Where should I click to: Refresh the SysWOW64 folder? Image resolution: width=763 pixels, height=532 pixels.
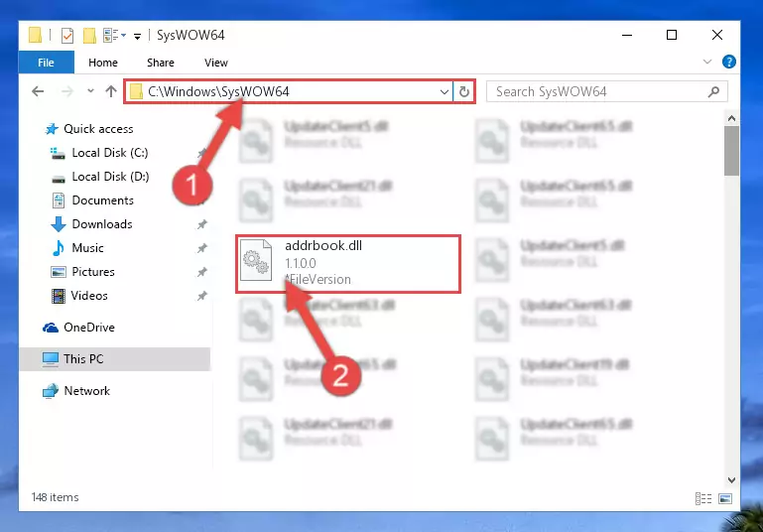464,91
